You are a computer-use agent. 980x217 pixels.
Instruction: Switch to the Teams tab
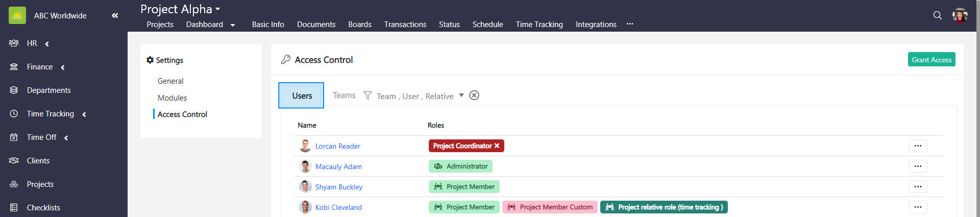(x=344, y=95)
